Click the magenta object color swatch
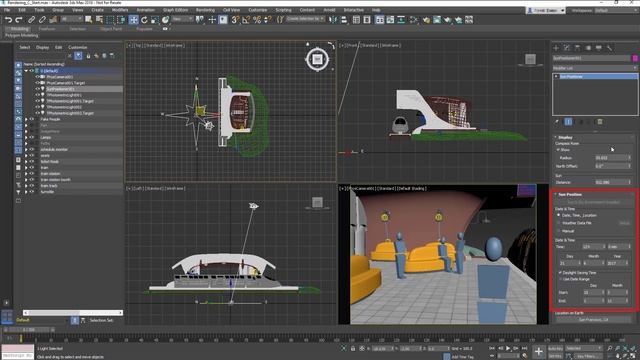The image size is (640, 360). 635,58
